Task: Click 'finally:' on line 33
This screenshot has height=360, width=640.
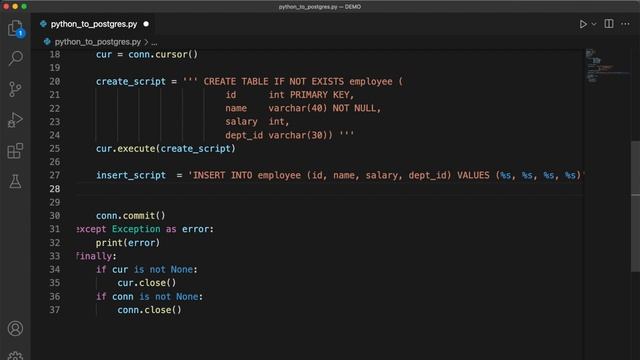Action: click(x=96, y=256)
